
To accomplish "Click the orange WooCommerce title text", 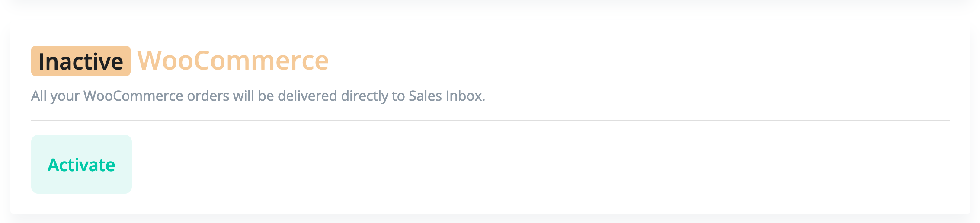I will (233, 61).
